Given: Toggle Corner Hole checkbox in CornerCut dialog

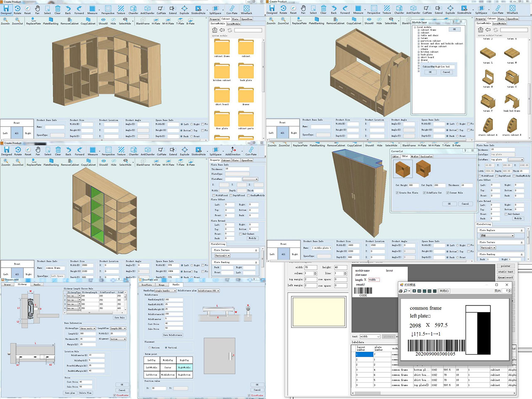Looking at the screenshot, I should (448, 193).
